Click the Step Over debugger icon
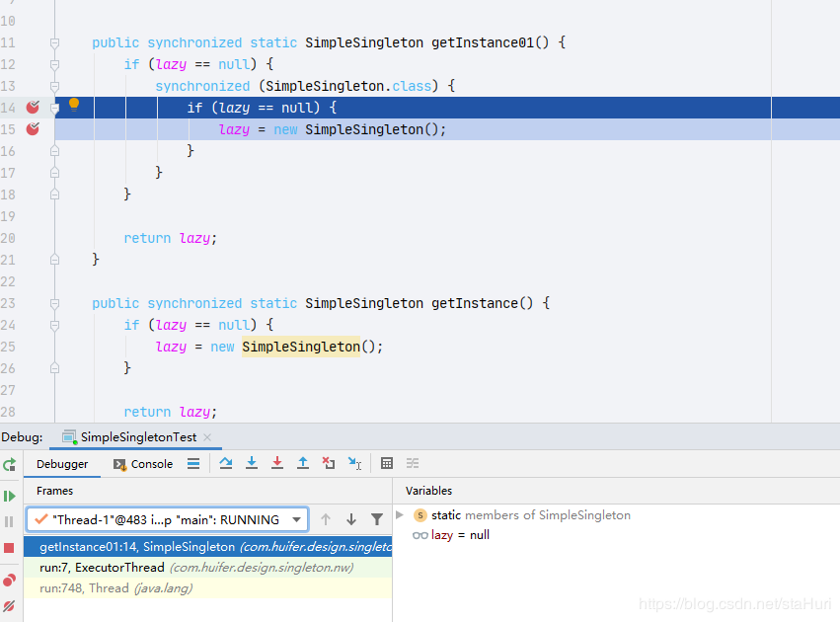This screenshot has height=622, width=840. [x=226, y=463]
